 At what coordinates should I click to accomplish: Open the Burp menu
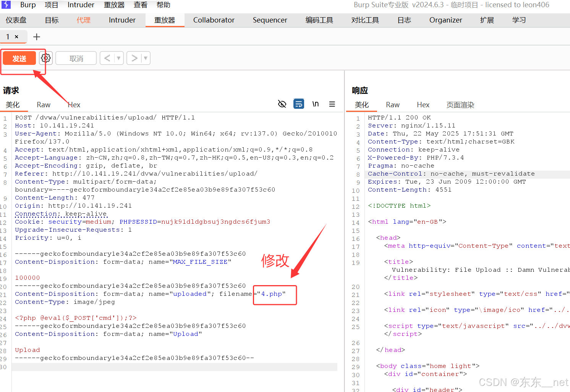pyautogui.click(x=28, y=5)
